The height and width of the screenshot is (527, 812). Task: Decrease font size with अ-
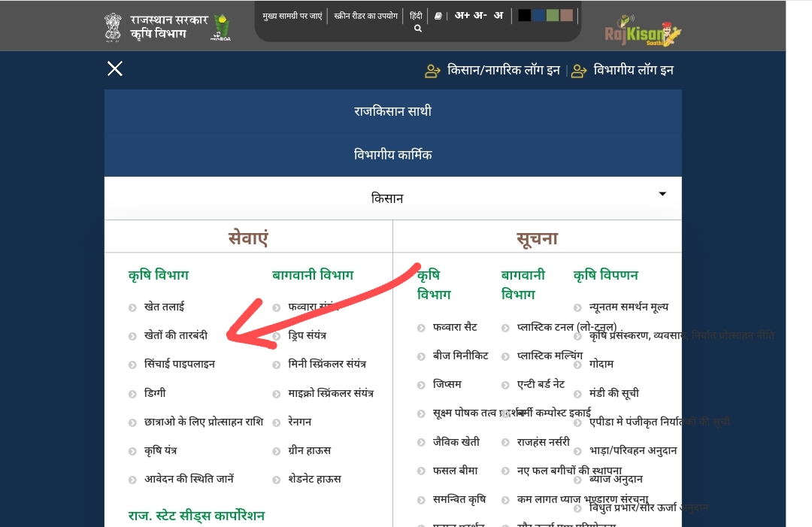(480, 16)
